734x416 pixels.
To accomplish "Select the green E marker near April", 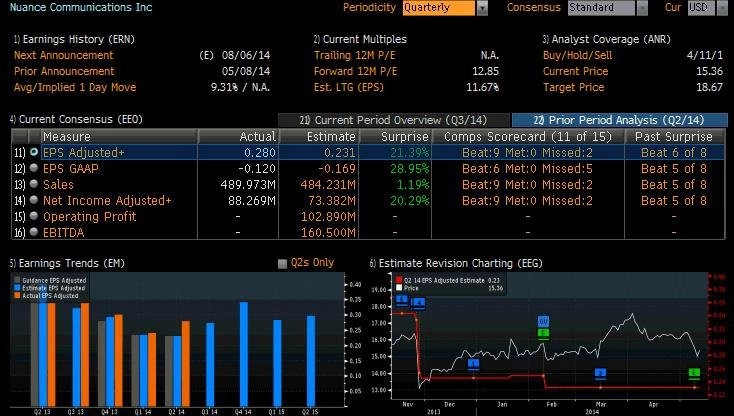I will (x=694, y=373).
